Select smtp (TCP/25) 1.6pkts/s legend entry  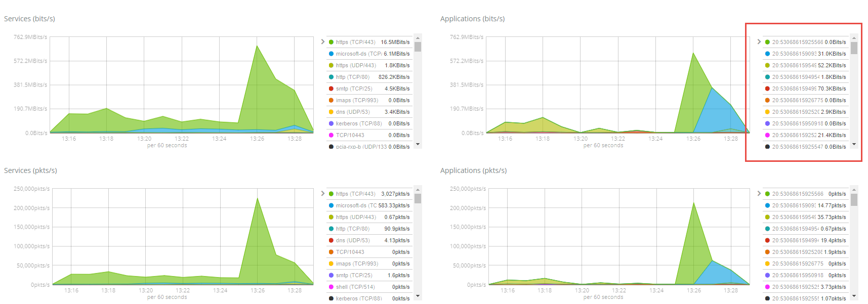pyautogui.click(x=369, y=275)
